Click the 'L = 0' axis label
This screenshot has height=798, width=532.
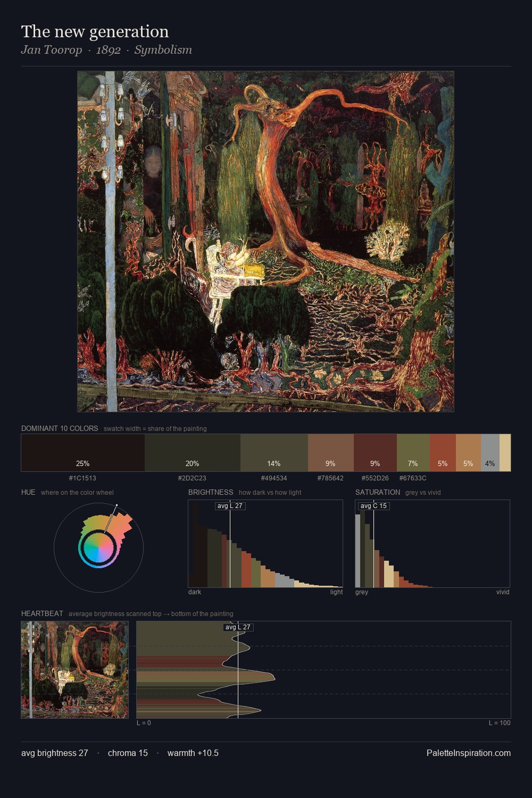pyautogui.click(x=144, y=723)
